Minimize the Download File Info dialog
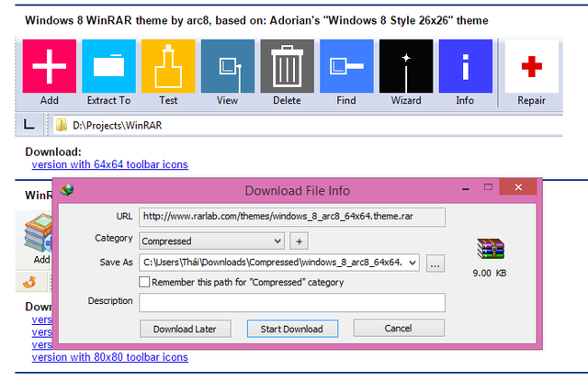588x381 pixels. [466, 188]
